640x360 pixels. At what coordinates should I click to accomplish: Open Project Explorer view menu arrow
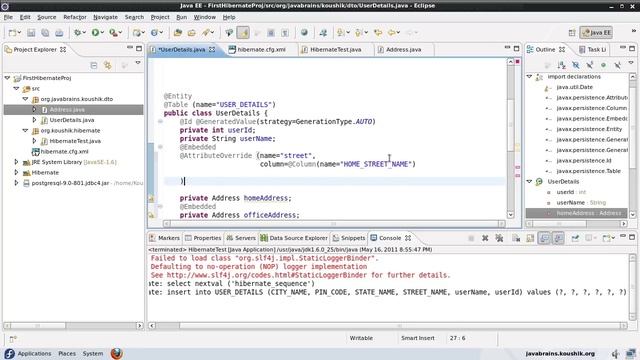click(138, 63)
